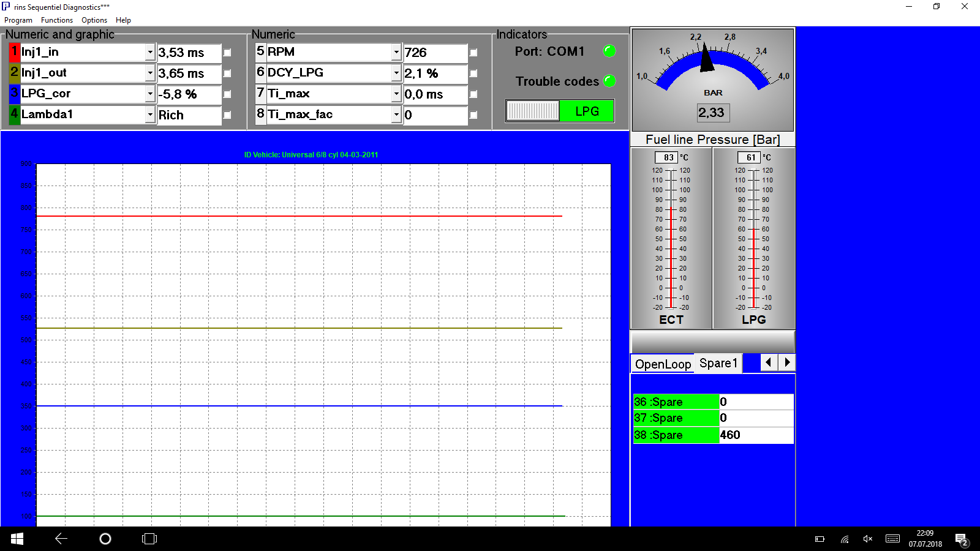This screenshot has height=551, width=980.
Task: Click the 38 :Spare parameter label
Action: 676,435
